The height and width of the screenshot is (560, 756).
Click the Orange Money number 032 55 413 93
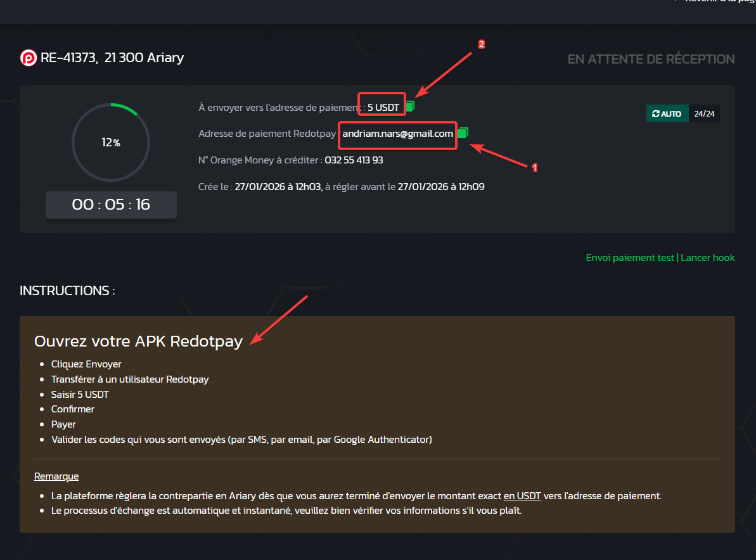point(354,160)
